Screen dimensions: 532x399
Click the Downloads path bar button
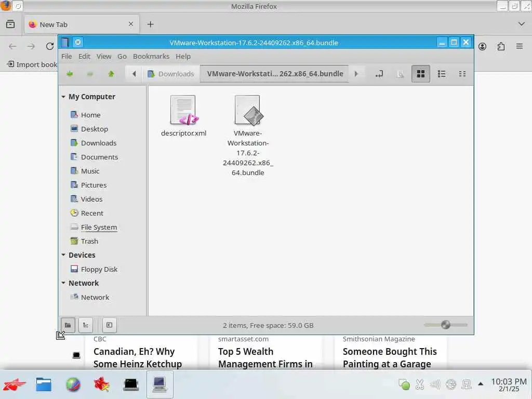coord(171,74)
